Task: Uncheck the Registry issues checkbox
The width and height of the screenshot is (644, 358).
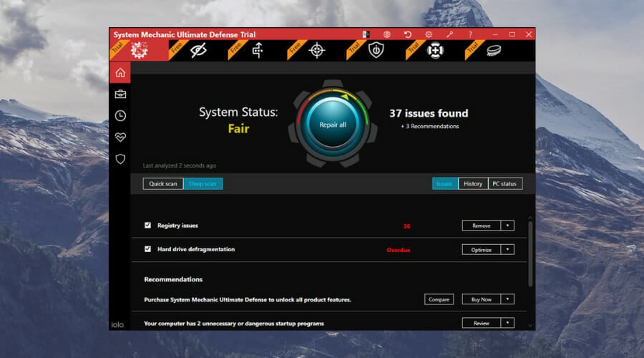Action: (x=148, y=226)
